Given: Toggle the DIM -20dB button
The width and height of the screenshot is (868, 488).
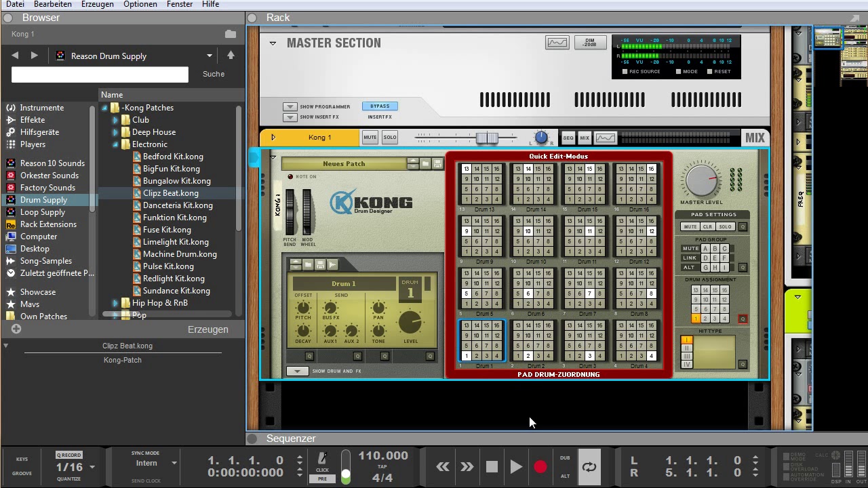Looking at the screenshot, I should [x=590, y=43].
